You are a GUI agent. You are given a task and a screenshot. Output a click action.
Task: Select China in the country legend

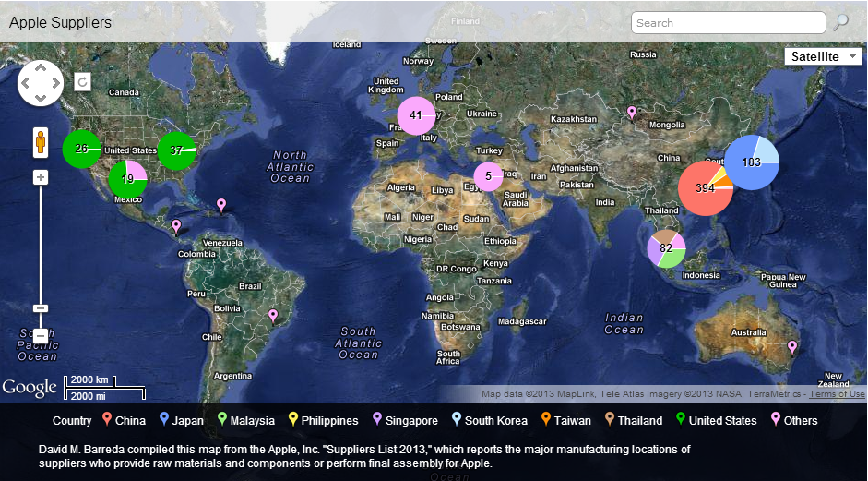[124, 420]
